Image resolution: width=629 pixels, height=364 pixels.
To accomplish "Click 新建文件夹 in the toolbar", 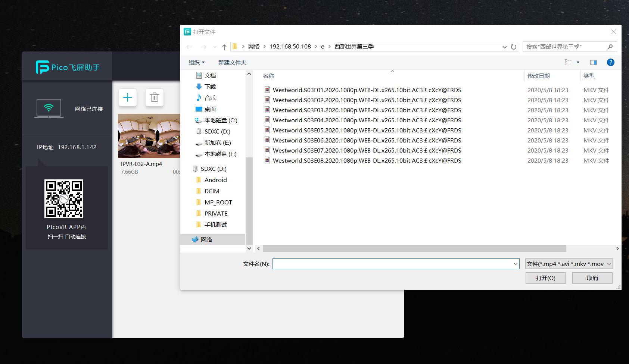I will (232, 62).
